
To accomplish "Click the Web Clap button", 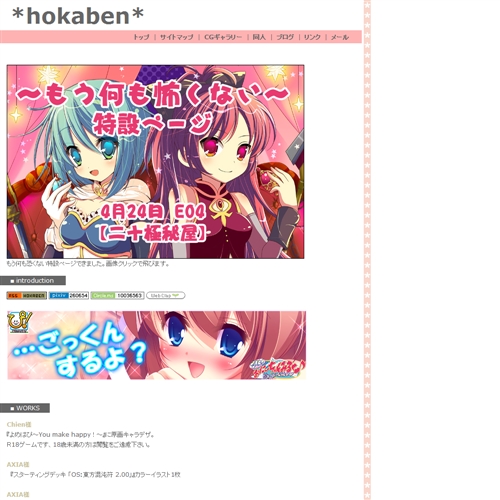I will (166, 295).
